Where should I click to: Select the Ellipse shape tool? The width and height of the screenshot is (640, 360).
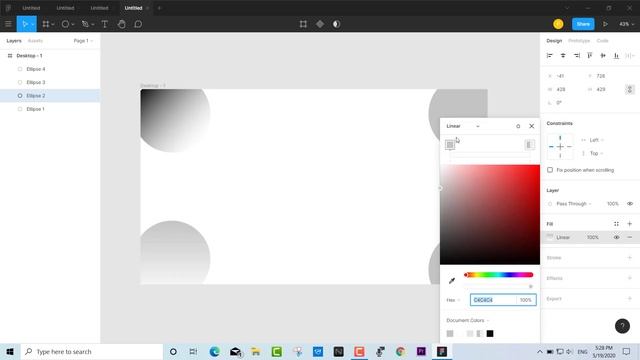[65, 24]
